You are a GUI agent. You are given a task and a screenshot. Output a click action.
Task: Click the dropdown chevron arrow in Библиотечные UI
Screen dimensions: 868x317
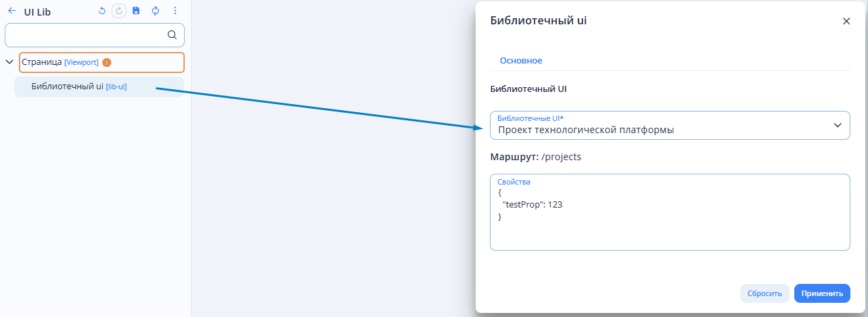click(x=838, y=125)
